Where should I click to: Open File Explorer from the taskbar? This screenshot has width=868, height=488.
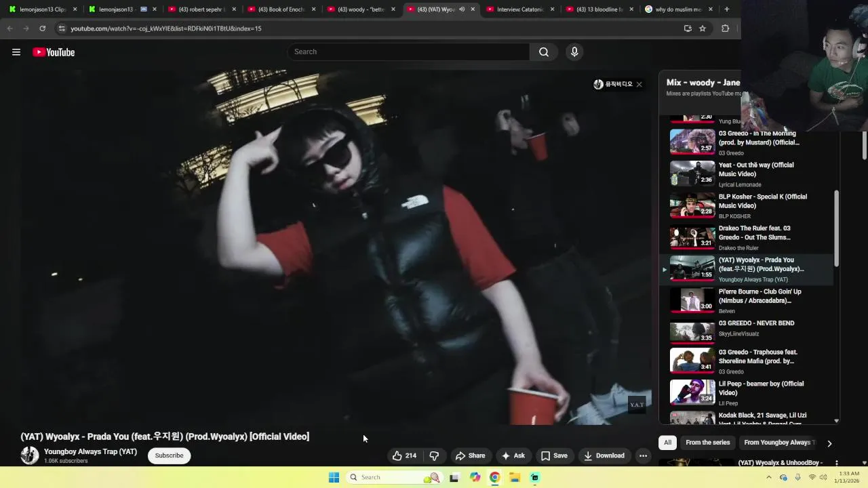tap(515, 477)
